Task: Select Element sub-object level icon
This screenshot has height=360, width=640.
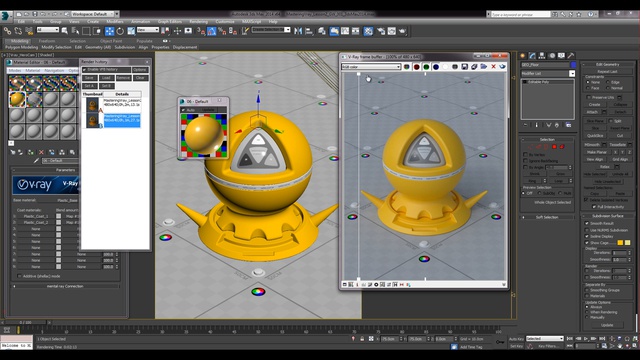Action: [x=562, y=147]
